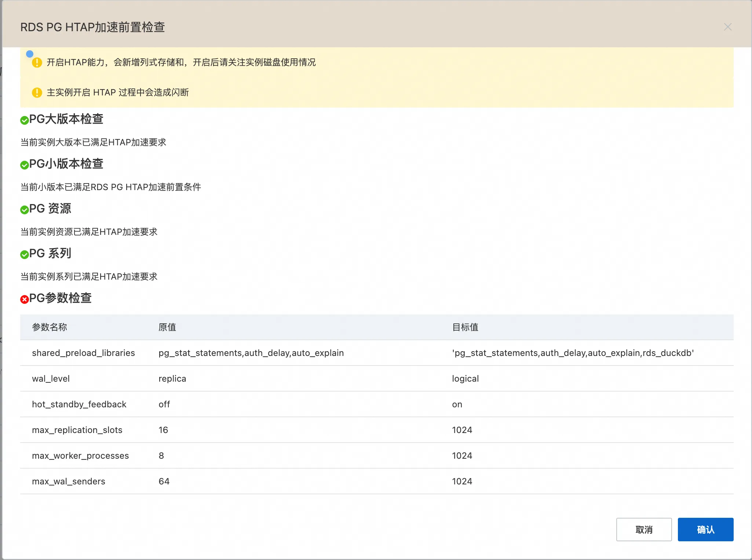
Task: Click the green check icon beside PG 系列
Action: 25,255
